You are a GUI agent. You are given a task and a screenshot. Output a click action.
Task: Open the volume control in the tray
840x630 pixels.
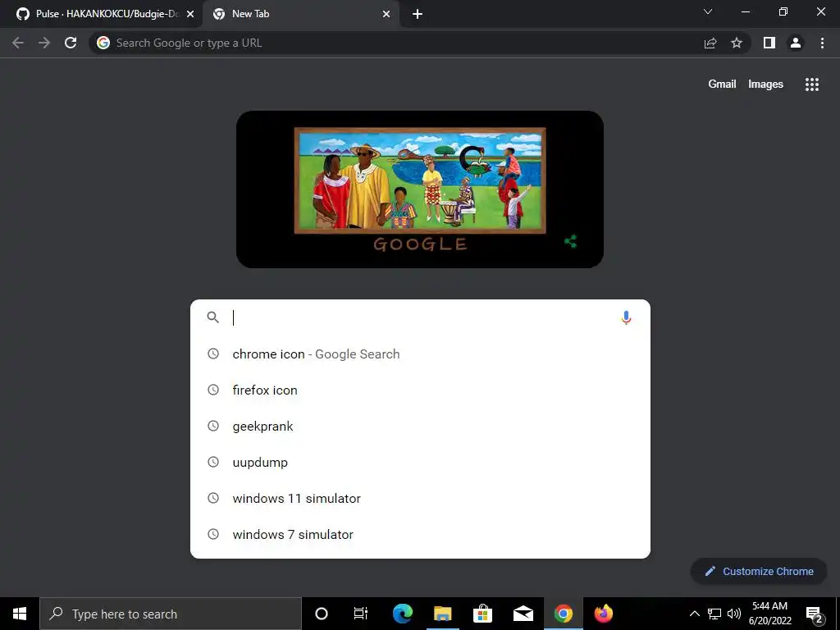pyautogui.click(x=734, y=614)
